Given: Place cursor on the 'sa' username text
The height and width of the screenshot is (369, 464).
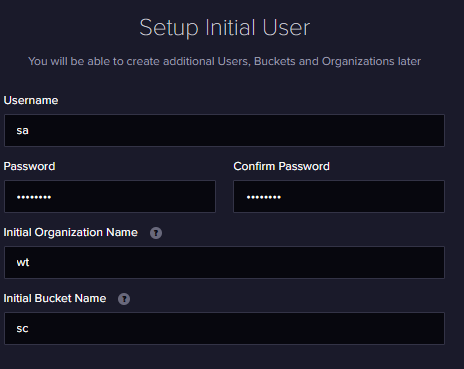Looking at the screenshot, I should click(x=22, y=131).
